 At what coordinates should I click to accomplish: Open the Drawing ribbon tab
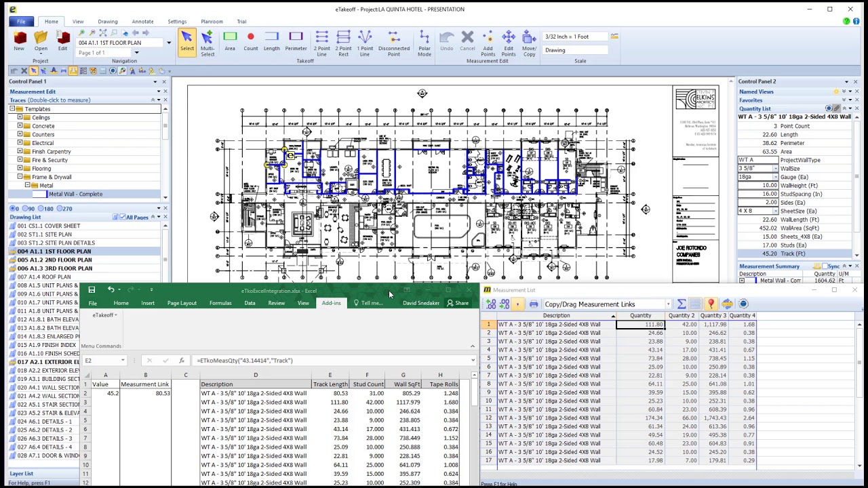click(107, 22)
